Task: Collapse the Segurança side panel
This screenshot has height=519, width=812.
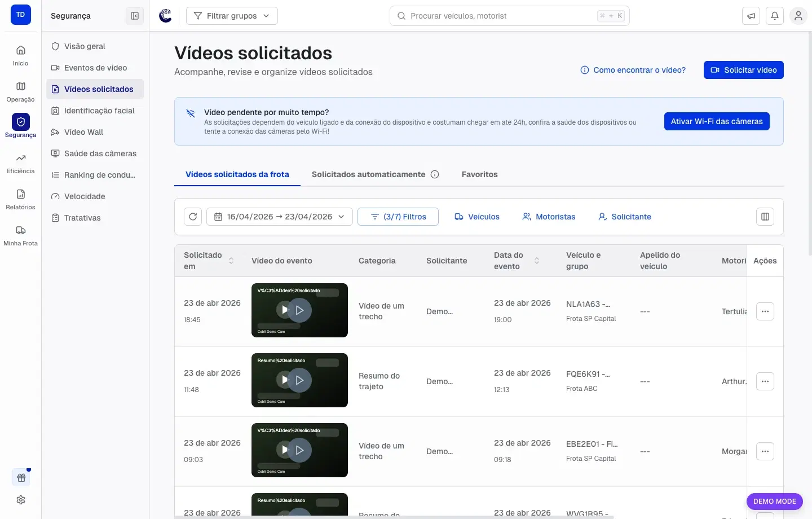Action: (x=135, y=16)
